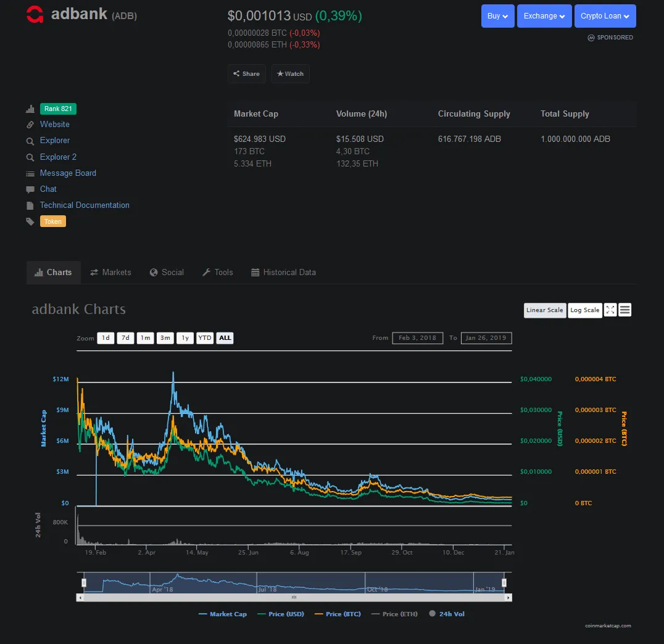664x644 pixels.
Task: Switch to the Social tab
Action: [167, 273]
